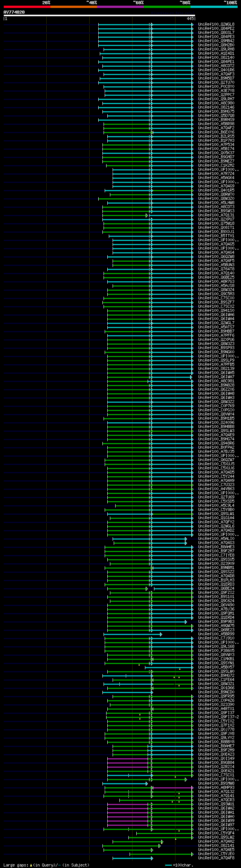Select the UniRef100_A7Q4H2 label
Viewport: 241px width, 868px height.
[216, 842]
